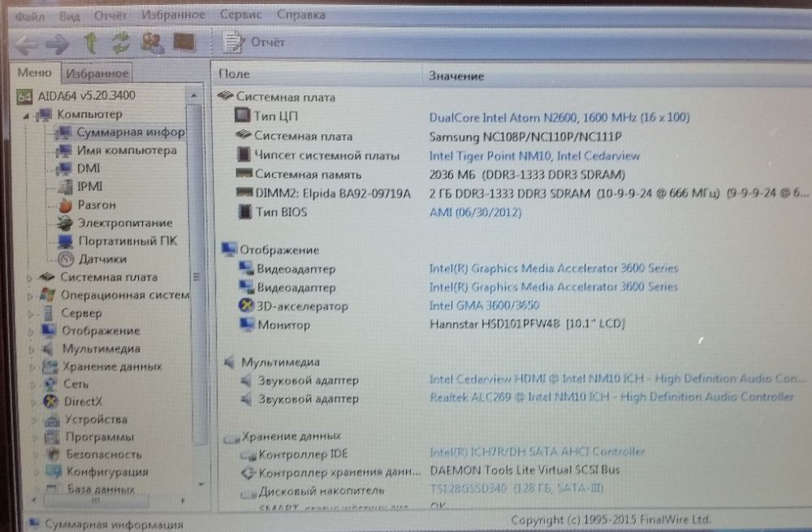Image resolution: width=812 pixels, height=532 pixels.
Task: Click sidebar horizontal scrollbar right arrow
Action: [182, 500]
